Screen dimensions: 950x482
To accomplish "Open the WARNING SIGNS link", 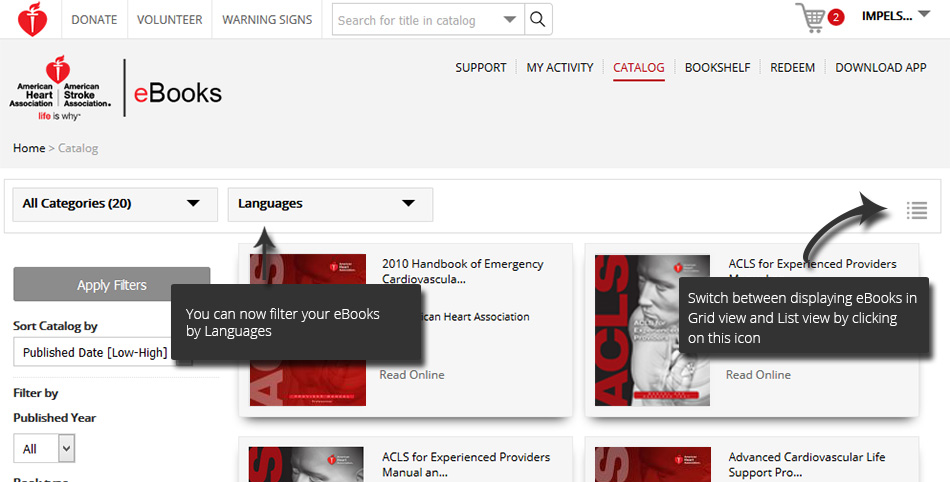I will pos(267,19).
